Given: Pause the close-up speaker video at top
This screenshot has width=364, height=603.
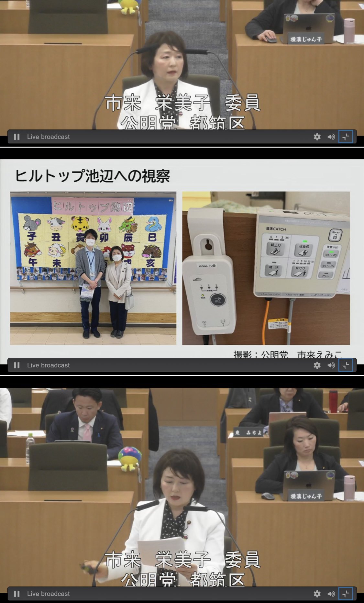Looking at the screenshot, I should coord(17,137).
